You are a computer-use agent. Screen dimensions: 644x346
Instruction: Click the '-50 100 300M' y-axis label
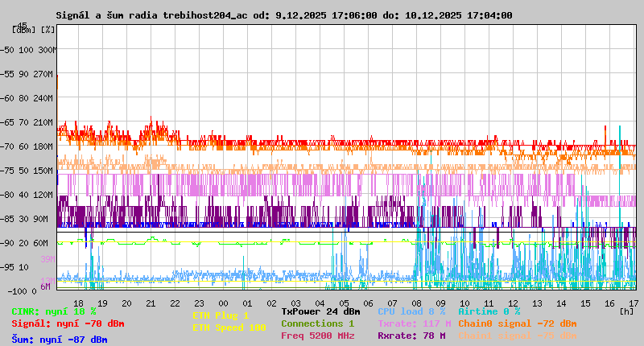[x=28, y=50]
